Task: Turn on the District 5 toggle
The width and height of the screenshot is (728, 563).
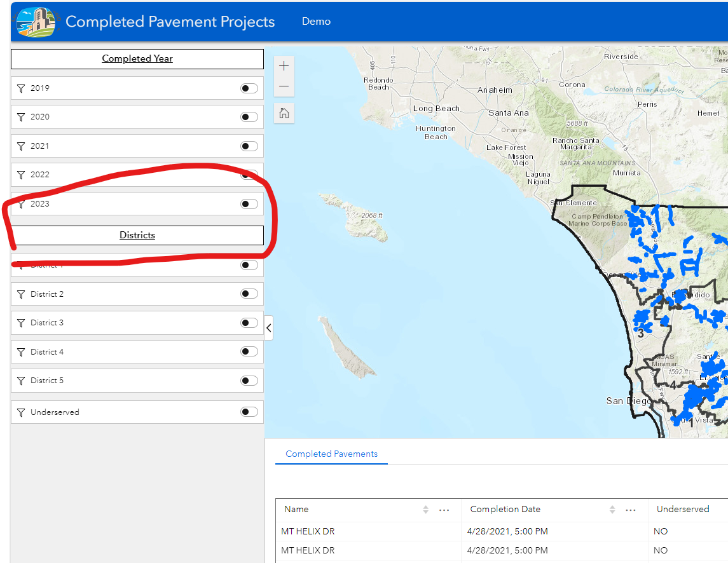Action: tap(249, 380)
